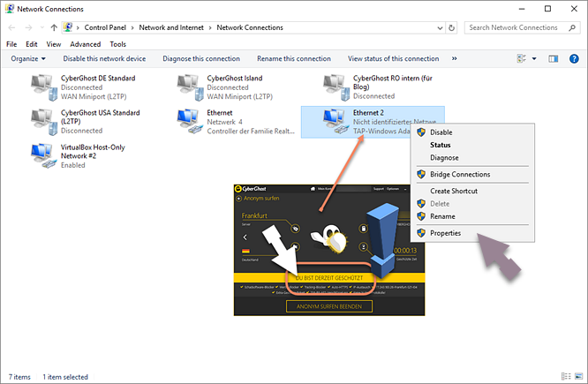Image resolution: width=588 pixels, height=384 pixels.
Task: Expand the Control Panel breadcrumb arrow
Action: [x=132, y=27]
